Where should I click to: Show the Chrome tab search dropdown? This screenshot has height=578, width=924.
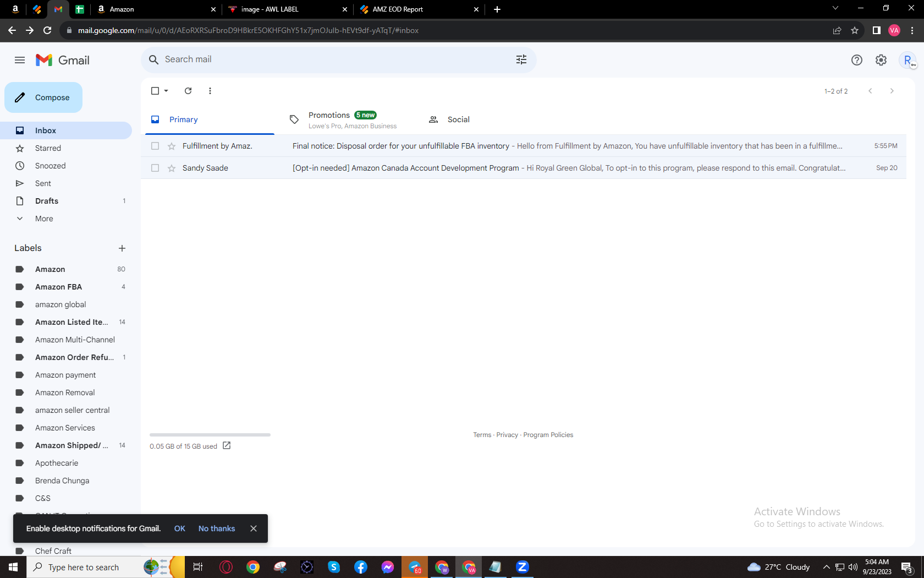[835, 8]
